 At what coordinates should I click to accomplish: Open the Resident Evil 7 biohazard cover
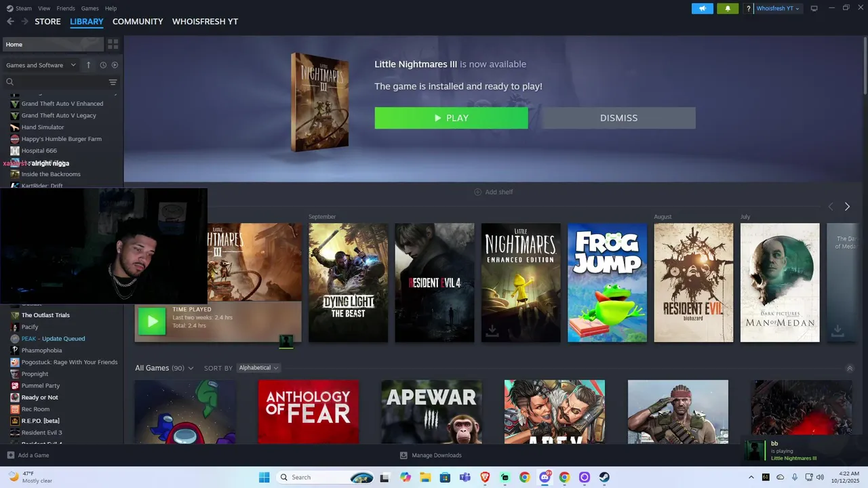pyautogui.click(x=694, y=283)
